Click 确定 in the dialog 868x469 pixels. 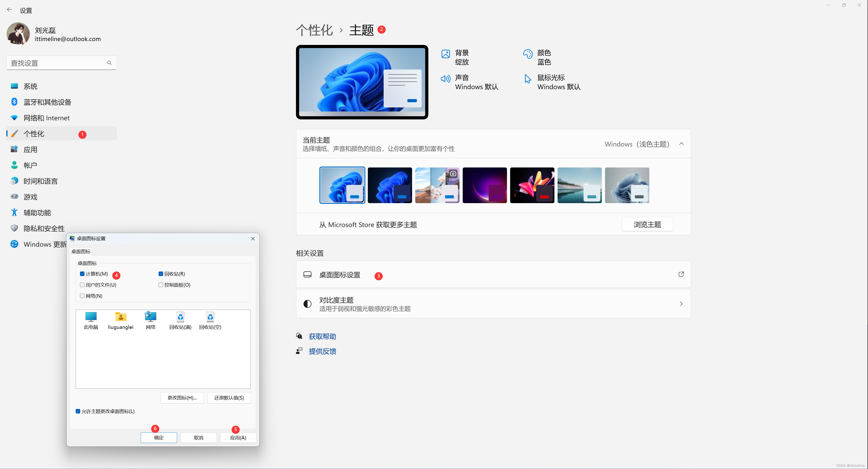coord(159,438)
